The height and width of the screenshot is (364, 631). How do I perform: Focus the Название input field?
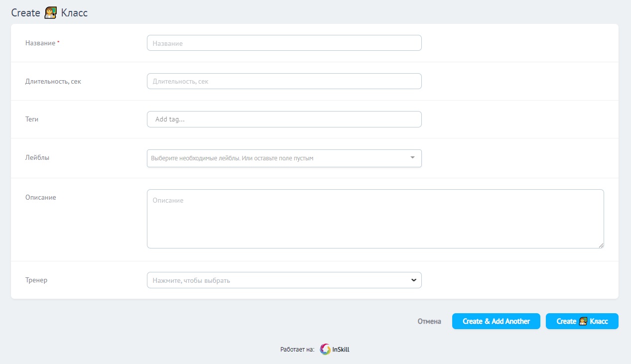coord(284,43)
